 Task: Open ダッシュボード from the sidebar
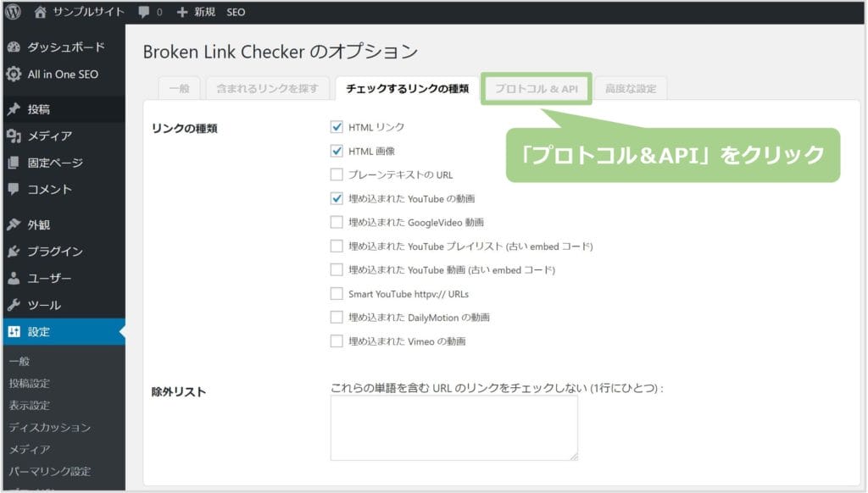click(x=66, y=47)
